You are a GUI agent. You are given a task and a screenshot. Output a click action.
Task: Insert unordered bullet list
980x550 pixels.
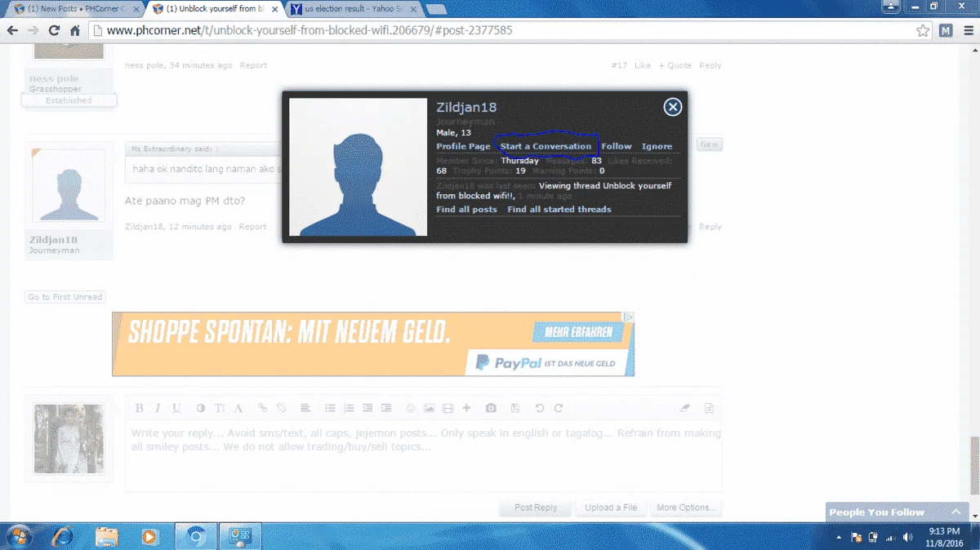[x=330, y=408]
